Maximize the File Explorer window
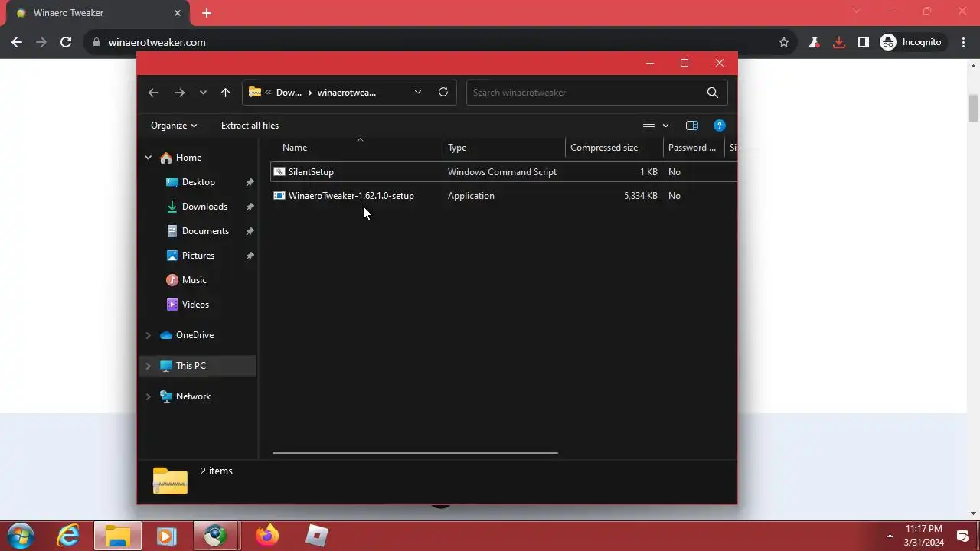 pos(684,63)
